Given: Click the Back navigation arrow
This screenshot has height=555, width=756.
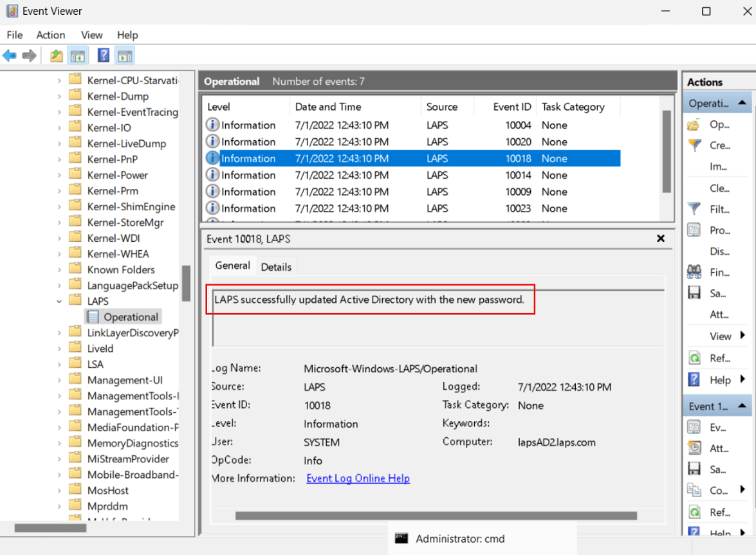Looking at the screenshot, I should pyautogui.click(x=9, y=55).
